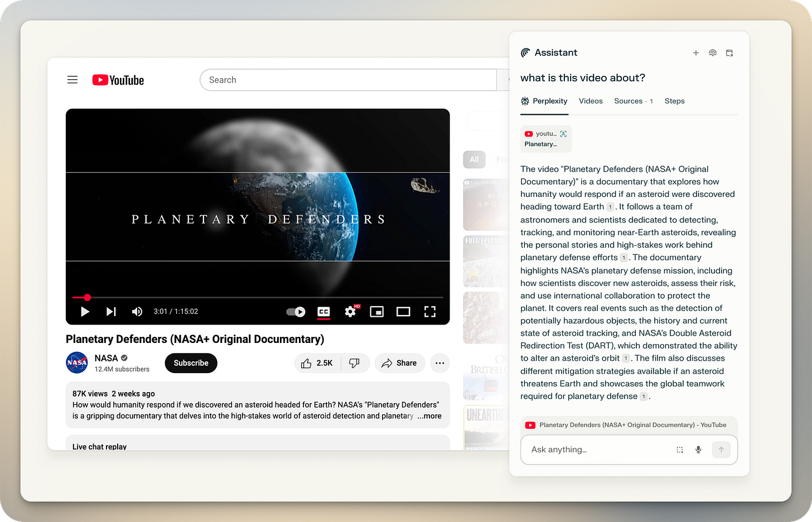This screenshot has width=812, height=522.
Task: Click citation after 'planetary defense efforts'
Action: pyautogui.click(x=624, y=258)
